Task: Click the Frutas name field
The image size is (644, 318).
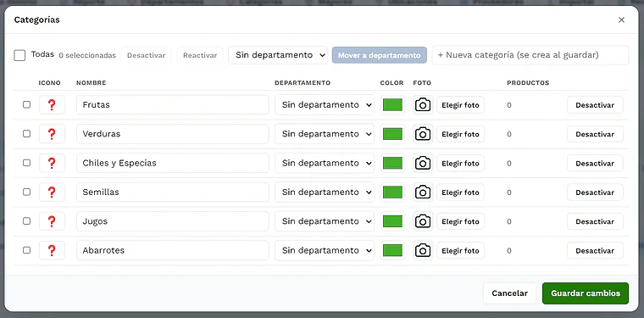Action: pos(173,105)
